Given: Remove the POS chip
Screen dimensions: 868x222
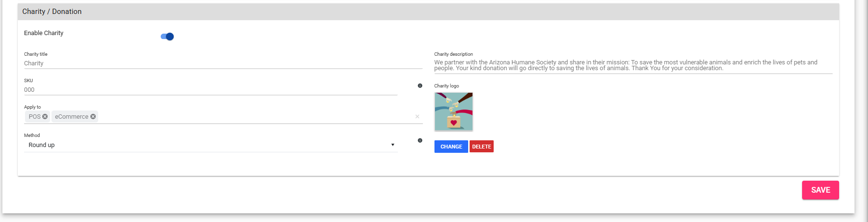Looking at the screenshot, I should pyautogui.click(x=45, y=116).
